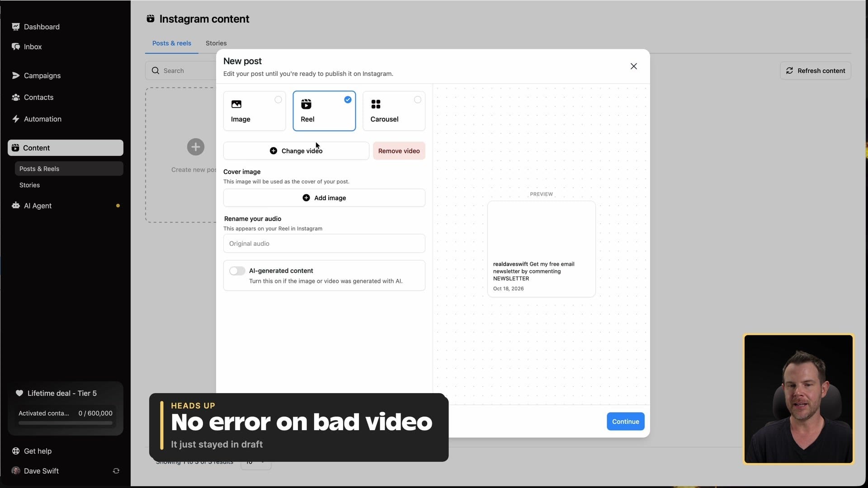
Task: Open Automation in the sidebar
Action: click(x=37, y=119)
